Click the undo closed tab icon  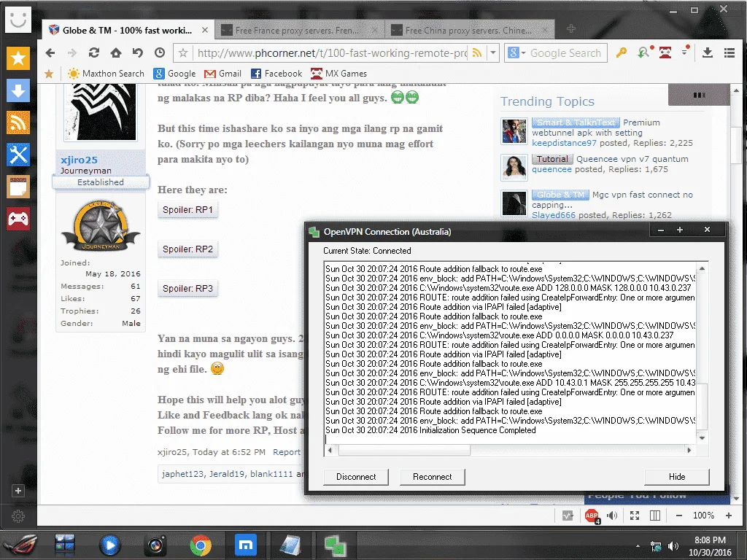coord(138,52)
